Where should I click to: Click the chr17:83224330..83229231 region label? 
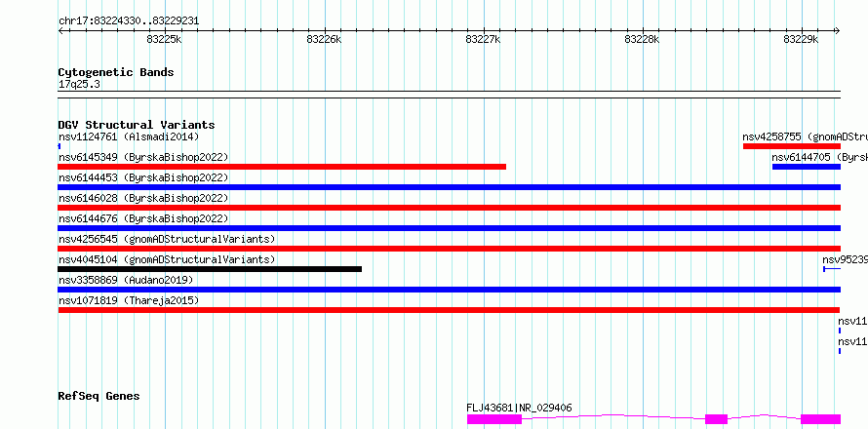(129, 21)
